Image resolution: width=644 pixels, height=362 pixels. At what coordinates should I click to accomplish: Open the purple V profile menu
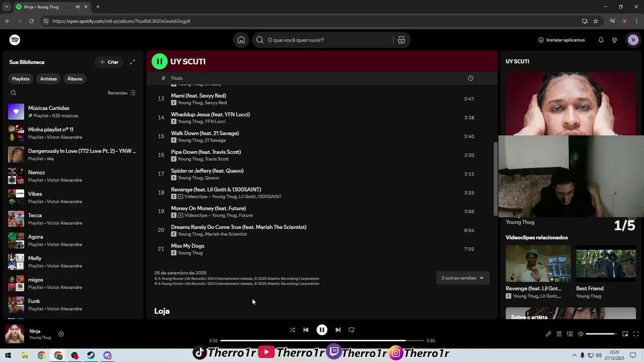(633, 40)
